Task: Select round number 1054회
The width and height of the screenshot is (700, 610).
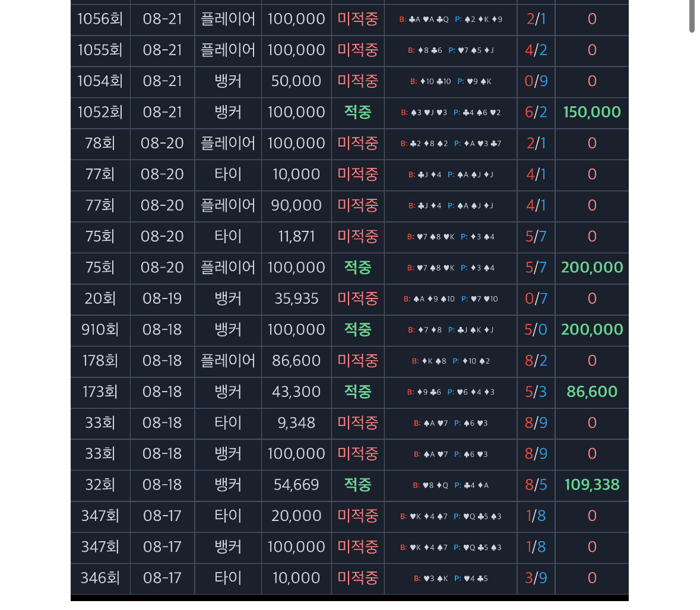Action: 100,81
